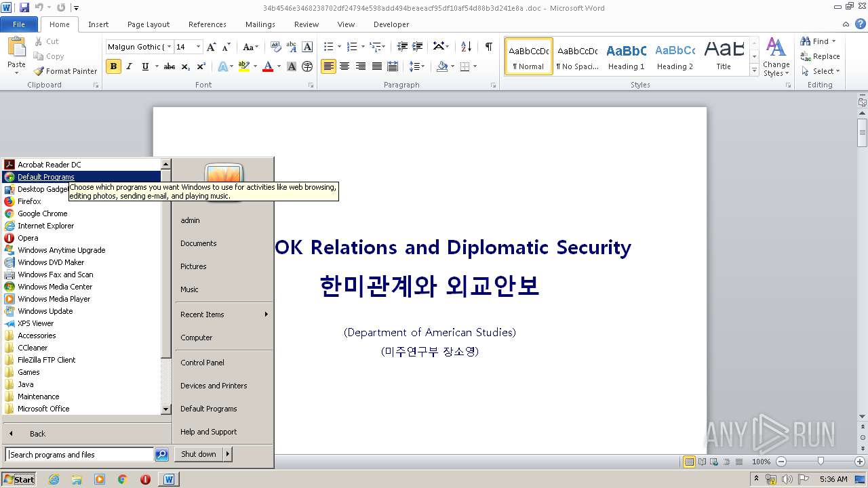This screenshot has height=488, width=868.
Task: Expand the Styles gallery More arrow
Action: (x=754, y=70)
